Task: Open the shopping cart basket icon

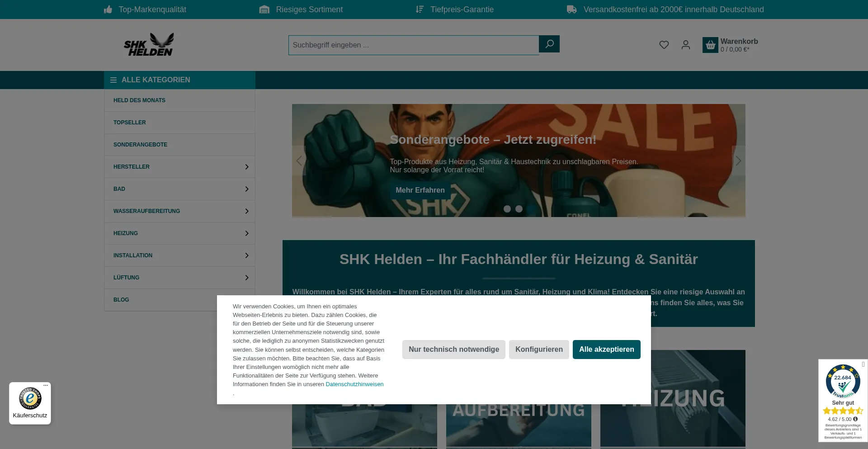Action: (710, 45)
